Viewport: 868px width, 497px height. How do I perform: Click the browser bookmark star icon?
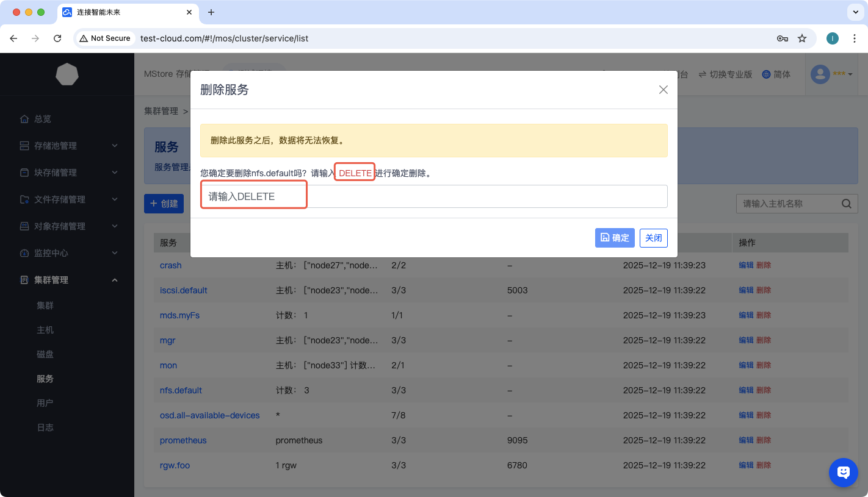pos(802,38)
